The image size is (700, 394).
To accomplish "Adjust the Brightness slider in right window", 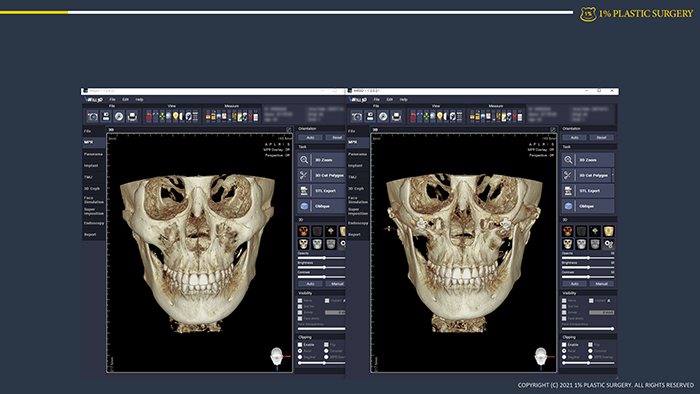I will pyautogui.click(x=588, y=267).
